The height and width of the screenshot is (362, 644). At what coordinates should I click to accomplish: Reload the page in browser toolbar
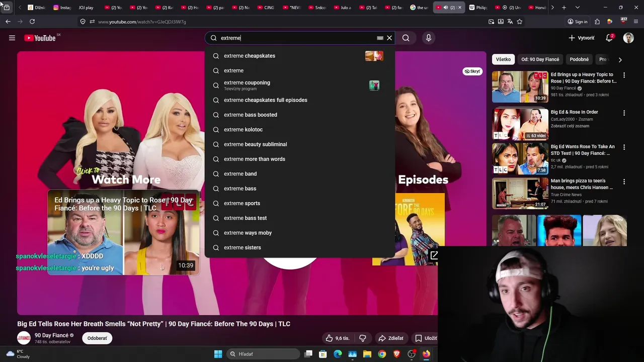point(32,22)
